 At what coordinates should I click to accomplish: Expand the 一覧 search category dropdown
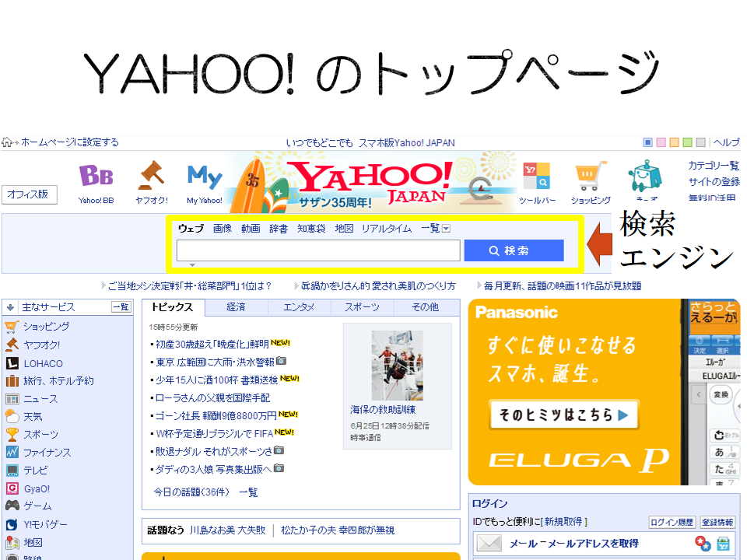tap(446, 229)
